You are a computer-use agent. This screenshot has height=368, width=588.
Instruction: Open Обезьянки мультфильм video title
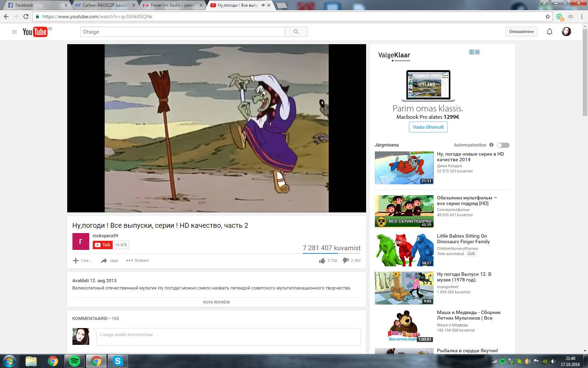[467, 200]
